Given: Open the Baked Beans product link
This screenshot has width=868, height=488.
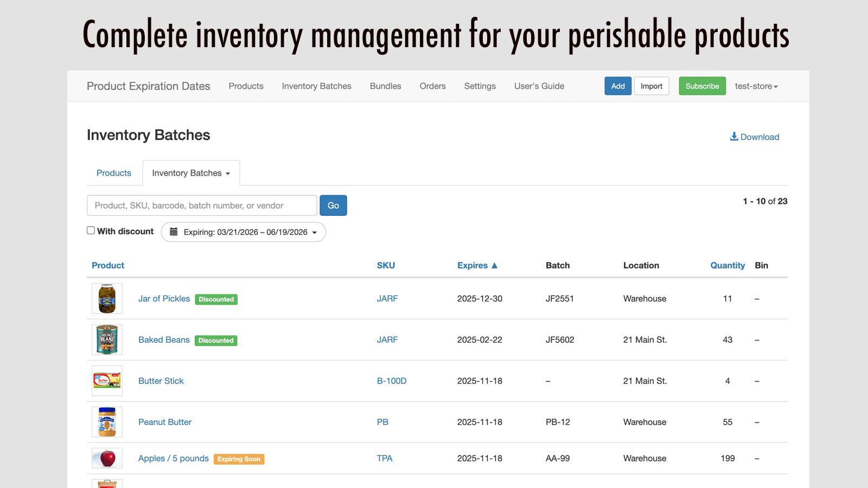Looking at the screenshot, I should coord(164,340).
